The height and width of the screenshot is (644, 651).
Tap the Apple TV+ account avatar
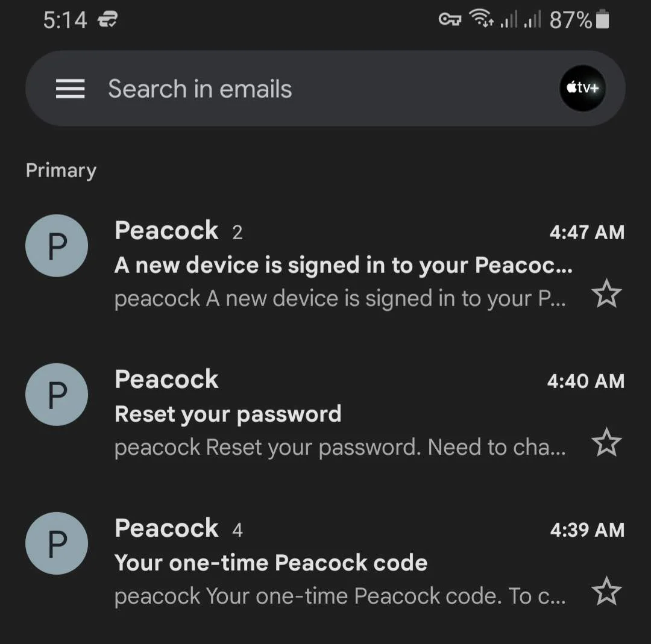[x=582, y=88]
